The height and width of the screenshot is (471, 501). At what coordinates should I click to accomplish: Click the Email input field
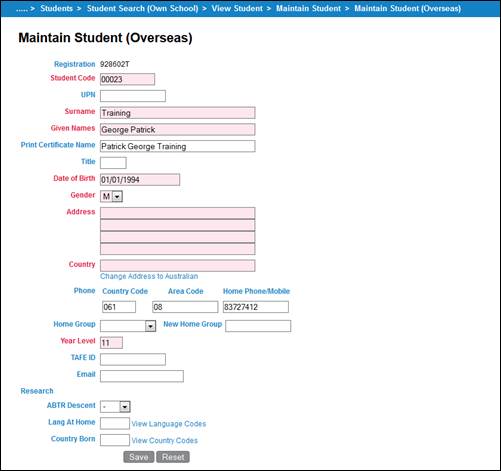click(142, 376)
